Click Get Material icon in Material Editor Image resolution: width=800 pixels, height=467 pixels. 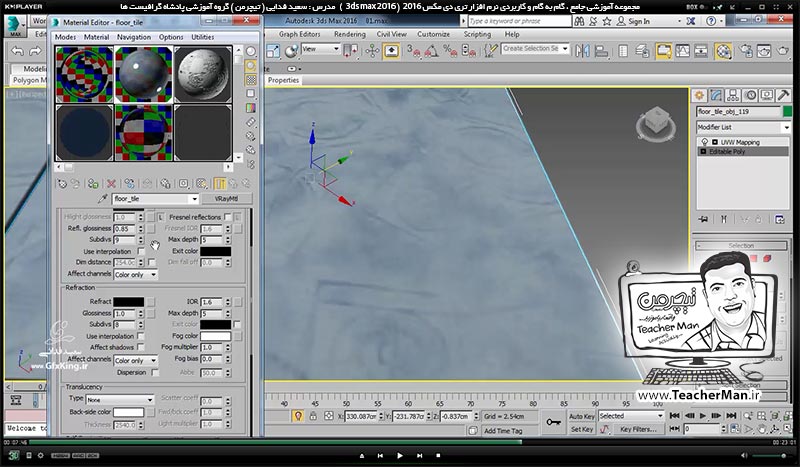62,183
